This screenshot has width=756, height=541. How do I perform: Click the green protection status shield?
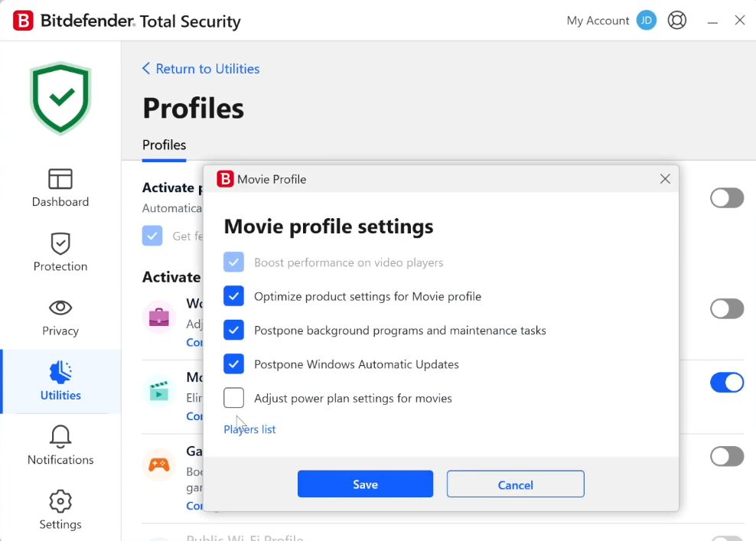click(x=60, y=98)
